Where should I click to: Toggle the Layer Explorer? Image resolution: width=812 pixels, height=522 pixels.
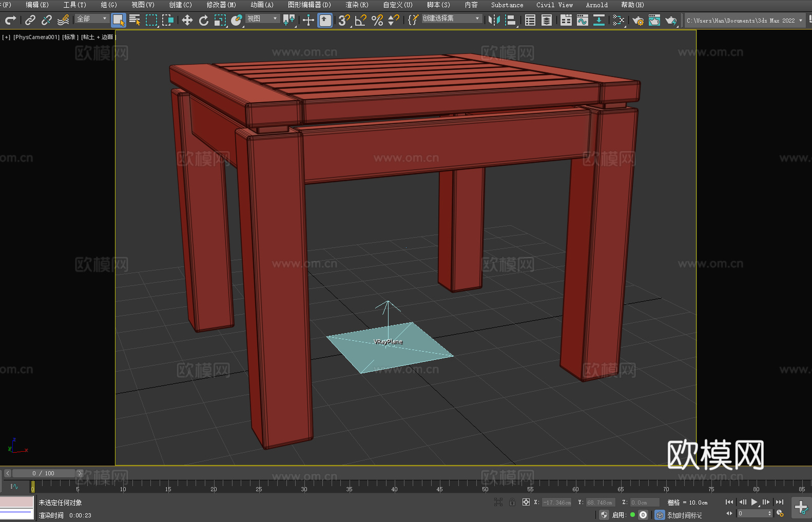pos(547,20)
